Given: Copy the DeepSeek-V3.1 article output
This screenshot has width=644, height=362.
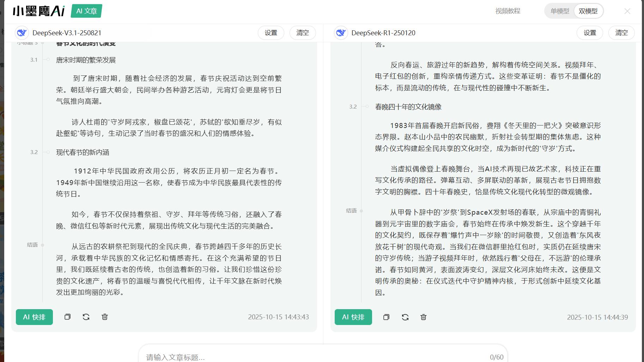Looking at the screenshot, I should (x=68, y=317).
